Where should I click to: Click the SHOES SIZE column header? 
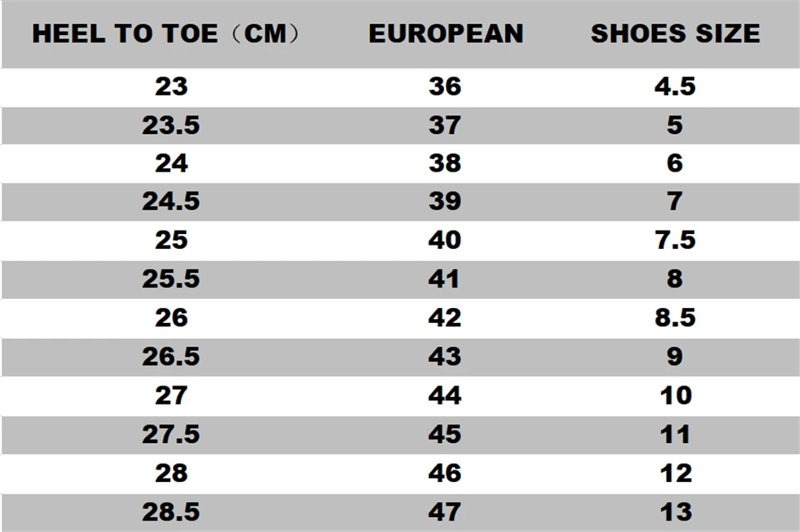(x=675, y=34)
